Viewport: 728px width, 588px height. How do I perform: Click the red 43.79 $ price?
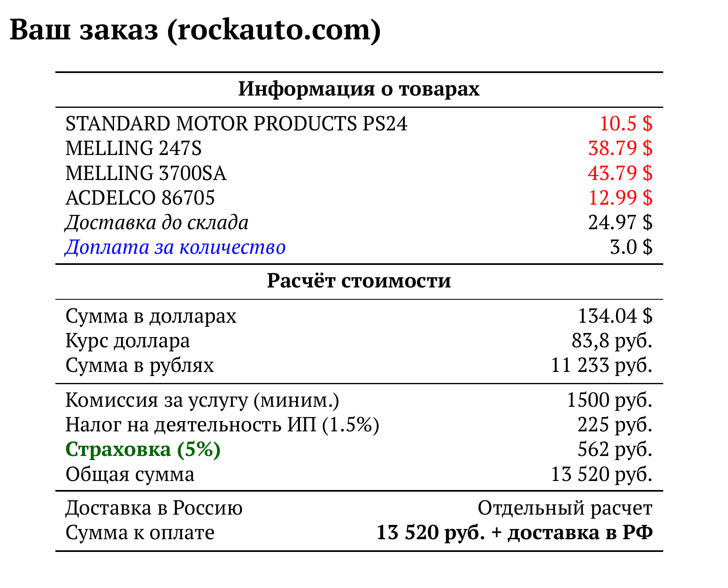click(x=620, y=173)
